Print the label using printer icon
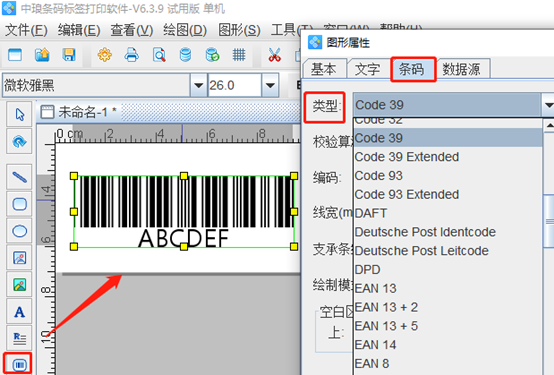 (131, 55)
